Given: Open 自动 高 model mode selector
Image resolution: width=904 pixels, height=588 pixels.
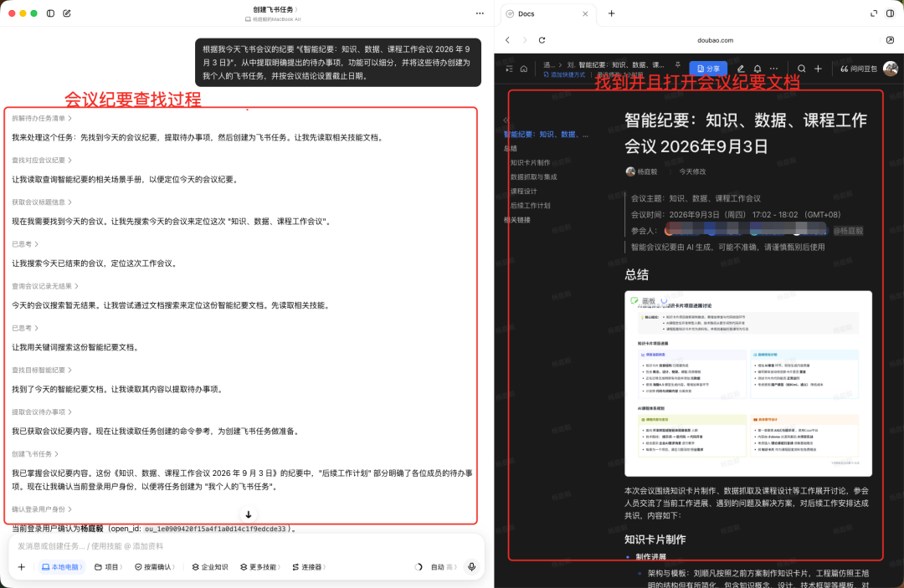Looking at the screenshot, I should 444,567.
